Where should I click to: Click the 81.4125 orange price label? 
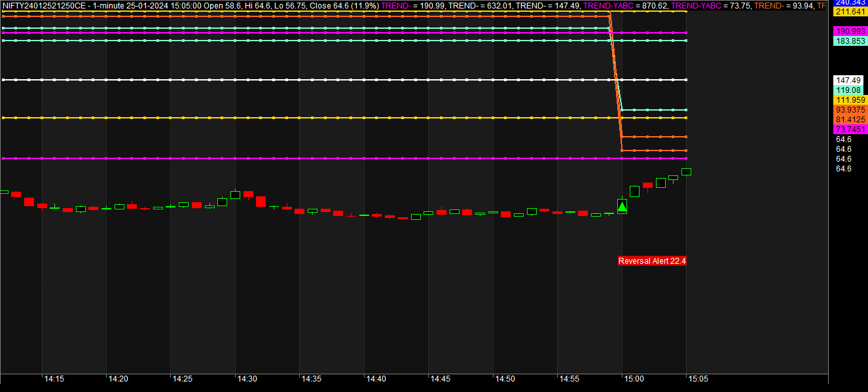tap(850, 120)
